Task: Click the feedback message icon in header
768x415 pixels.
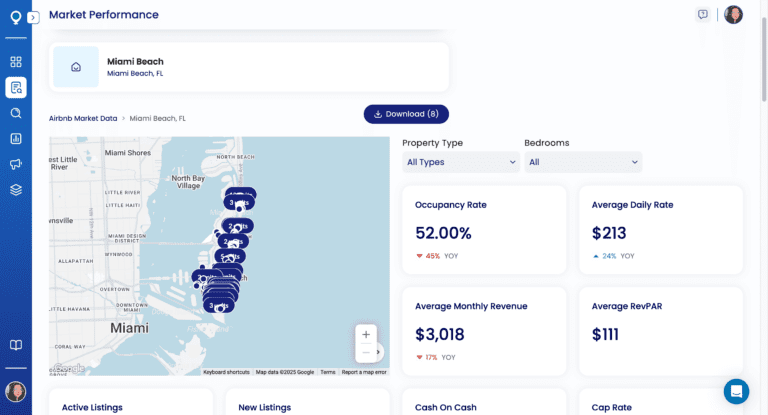Action: click(x=703, y=14)
